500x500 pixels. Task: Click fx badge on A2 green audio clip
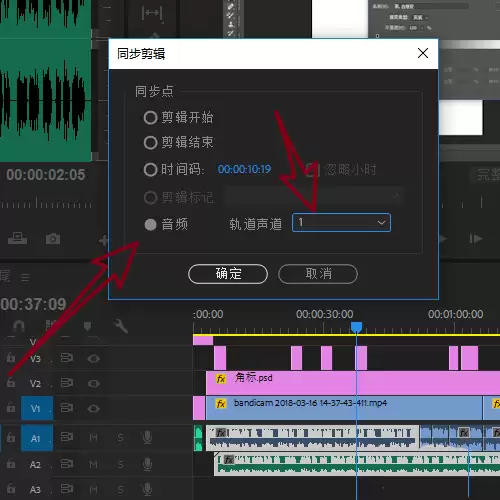[x=229, y=460]
